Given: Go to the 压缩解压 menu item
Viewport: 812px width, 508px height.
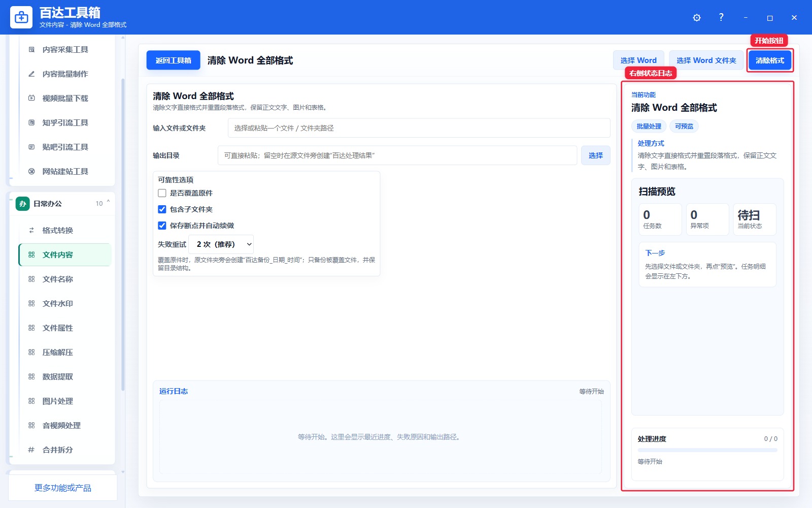Looking at the screenshot, I should [x=65, y=353].
